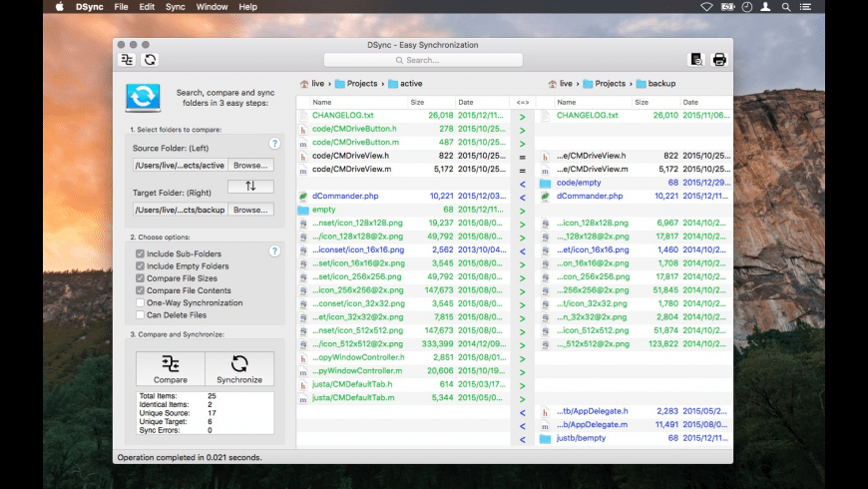Viewport: 868px width, 489px height.
Task: Click Projects folder in source path
Action: click(x=356, y=84)
